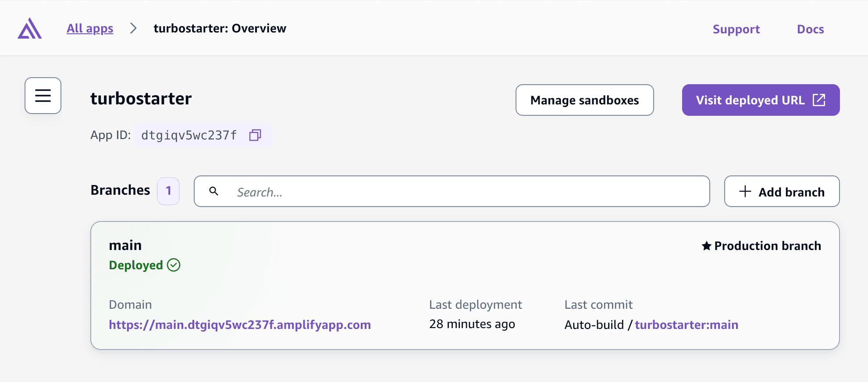Click the AWS Amplify logo icon

[30, 29]
